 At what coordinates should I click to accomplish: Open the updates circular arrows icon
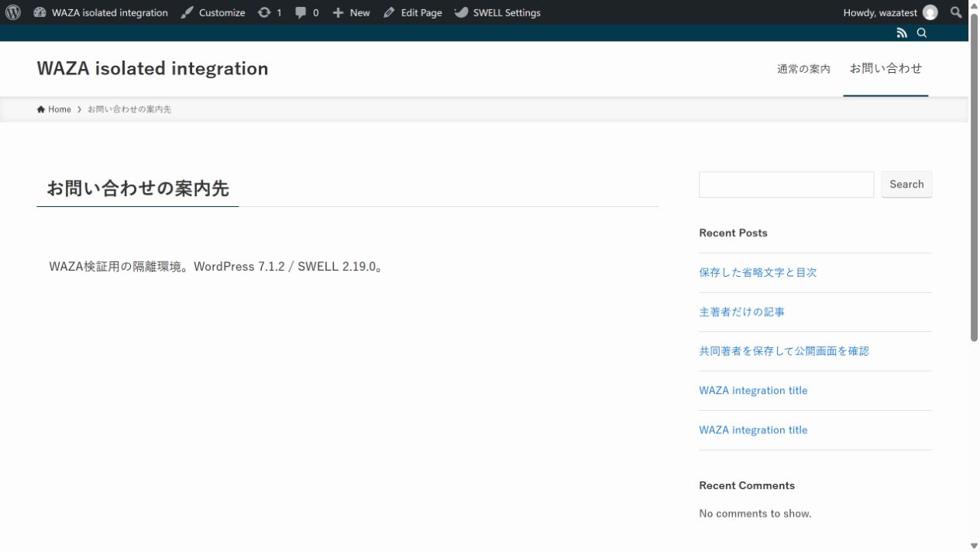coord(265,12)
